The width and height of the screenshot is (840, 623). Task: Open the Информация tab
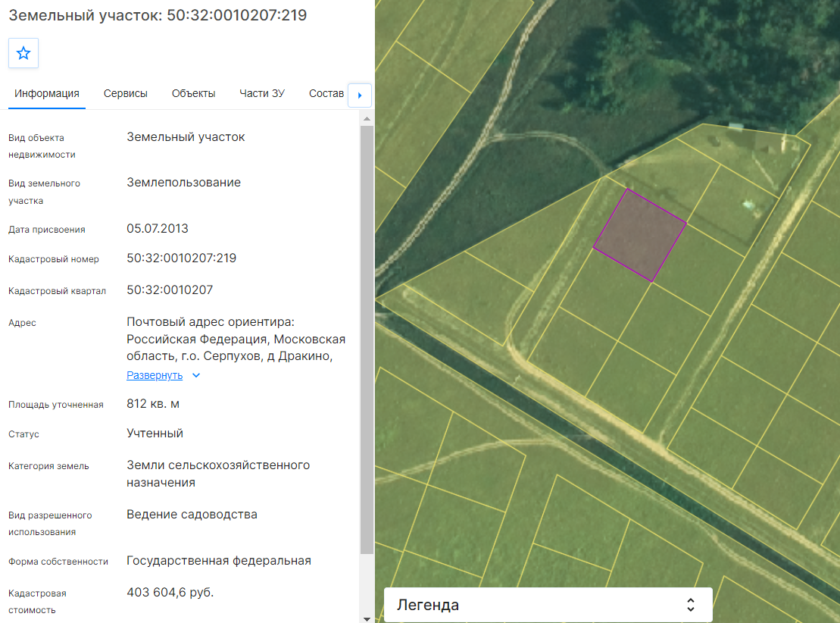tap(47, 93)
